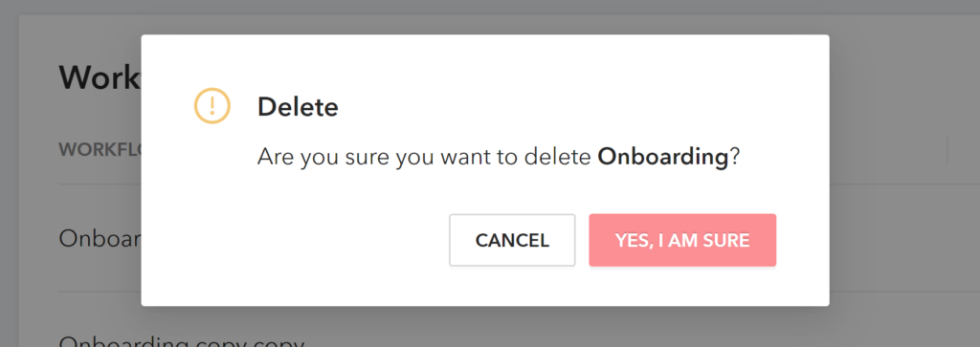Click dimmed overlay above the dialog

tap(485, 17)
